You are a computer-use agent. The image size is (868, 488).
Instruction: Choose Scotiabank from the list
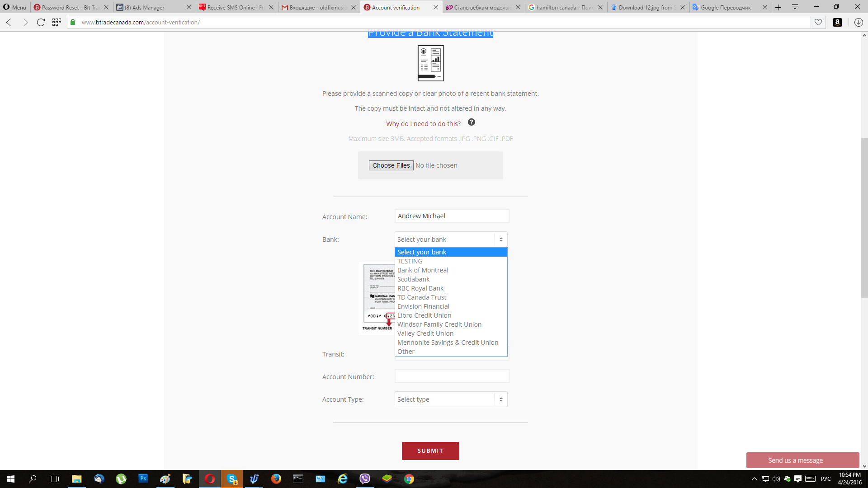click(x=451, y=279)
